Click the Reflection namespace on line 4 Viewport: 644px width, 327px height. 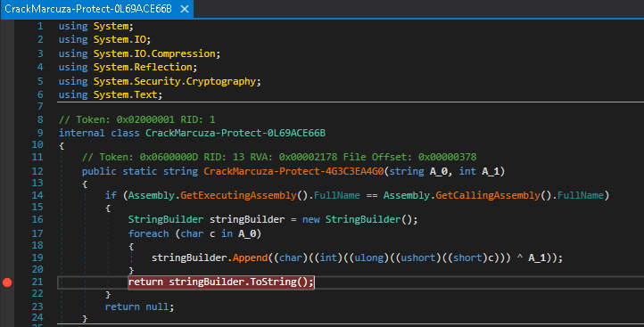[163, 67]
